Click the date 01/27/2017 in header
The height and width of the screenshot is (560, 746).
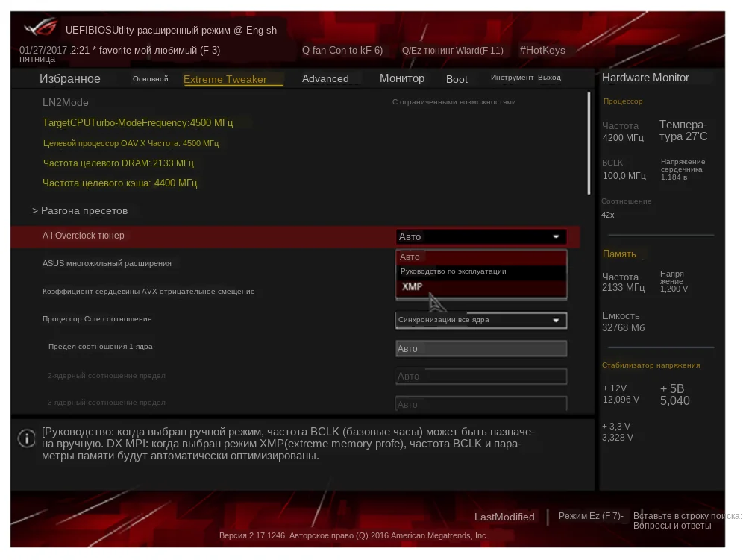pyautogui.click(x=43, y=51)
